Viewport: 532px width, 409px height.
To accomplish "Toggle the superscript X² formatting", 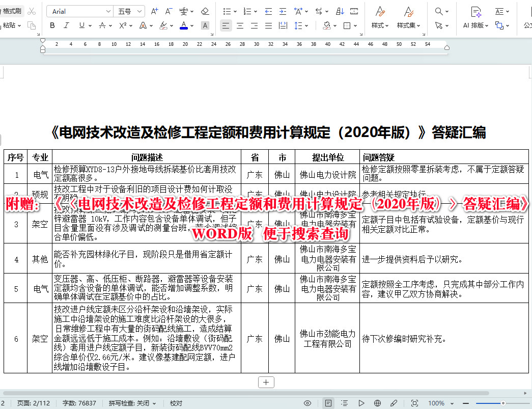I will pyautogui.click(x=123, y=25).
